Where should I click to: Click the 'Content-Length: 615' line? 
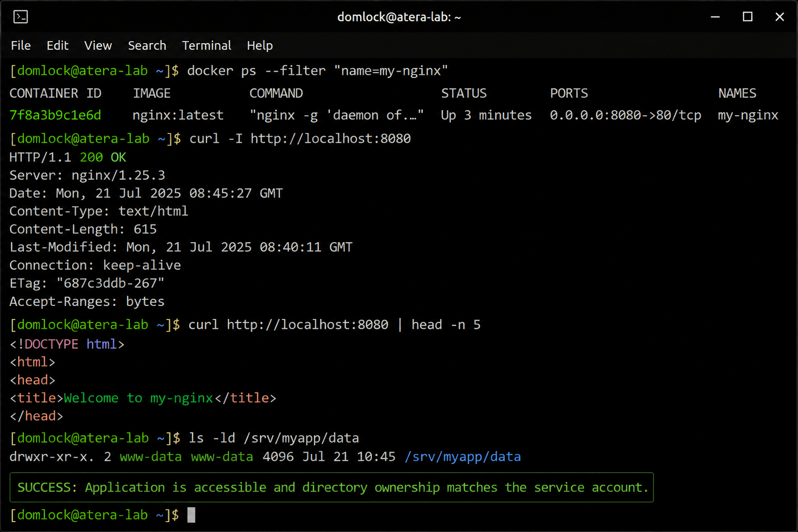click(x=83, y=229)
